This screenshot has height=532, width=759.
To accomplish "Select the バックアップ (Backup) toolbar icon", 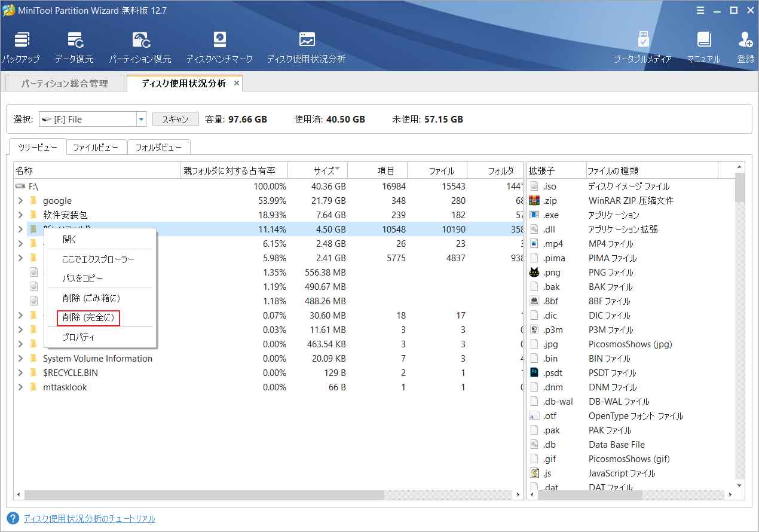I will (x=22, y=45).
